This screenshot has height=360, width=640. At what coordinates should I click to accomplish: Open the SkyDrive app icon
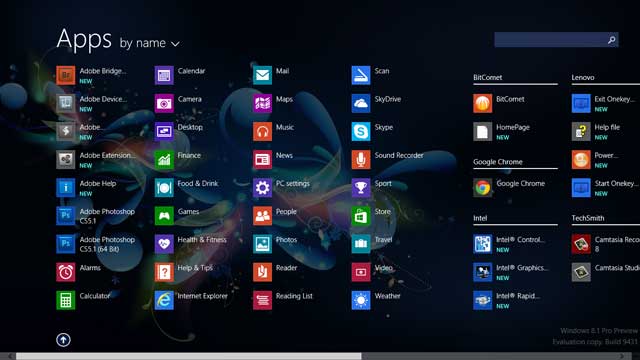tap(361, 103)
